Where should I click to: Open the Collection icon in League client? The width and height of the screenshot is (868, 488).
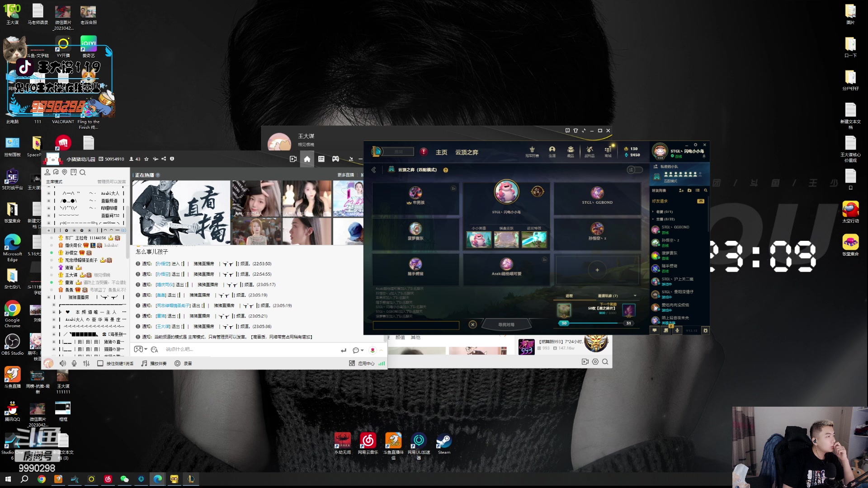tap(571, 151)
